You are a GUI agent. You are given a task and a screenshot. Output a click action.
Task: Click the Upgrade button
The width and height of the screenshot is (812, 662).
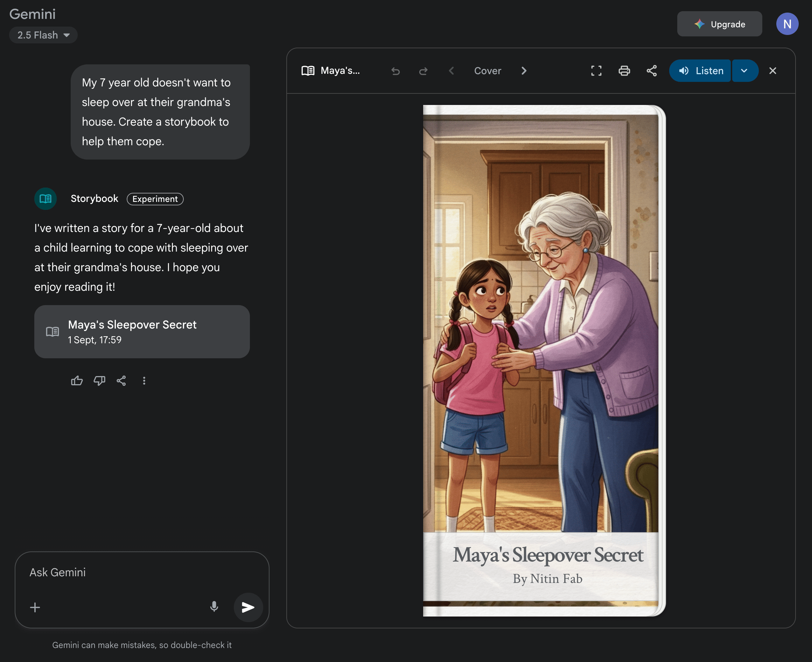719,24
